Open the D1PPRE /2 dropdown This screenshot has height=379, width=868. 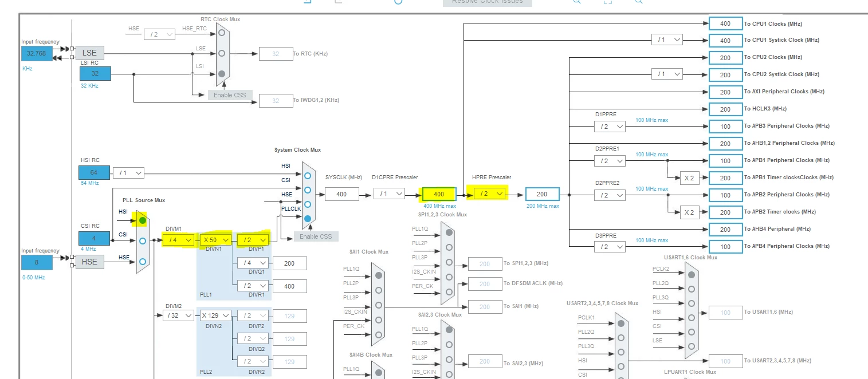pos(610,126)
